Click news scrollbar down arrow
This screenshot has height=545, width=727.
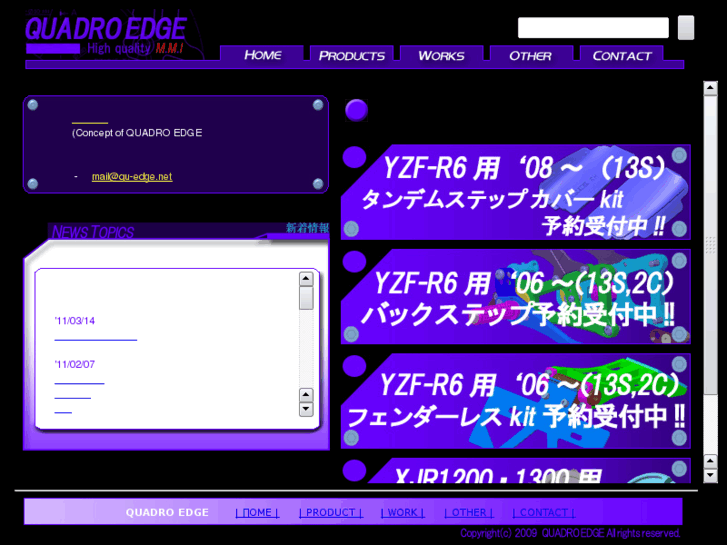306,409
